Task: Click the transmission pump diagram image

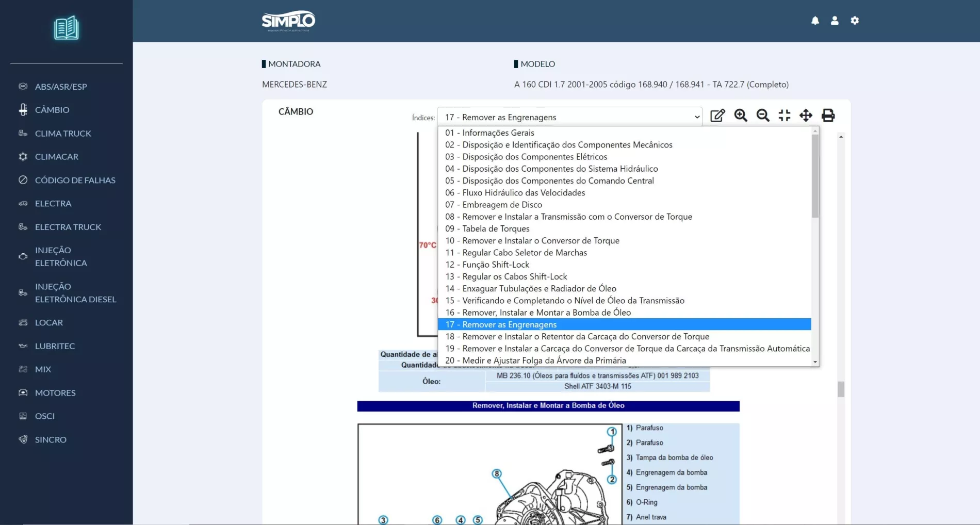Action: tap(489, 474)
